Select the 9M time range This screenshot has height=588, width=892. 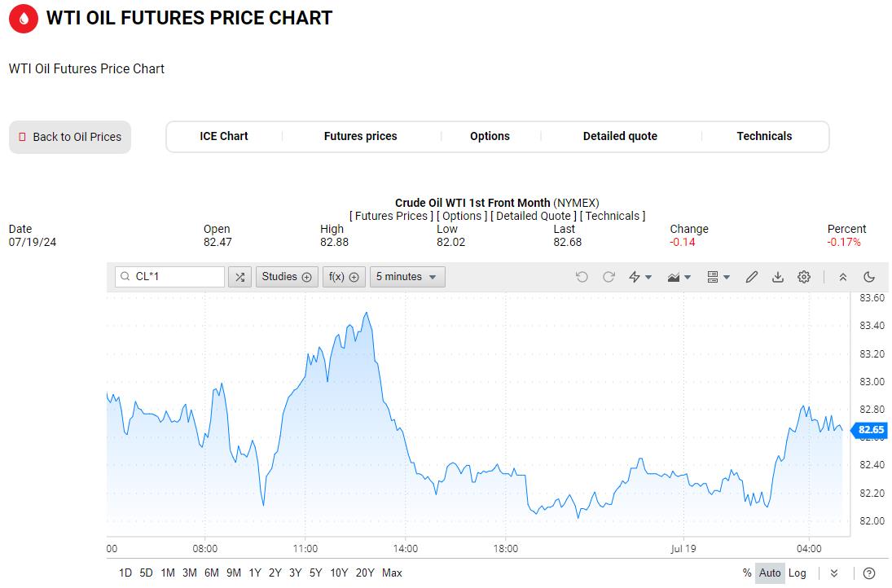(234, 573)
